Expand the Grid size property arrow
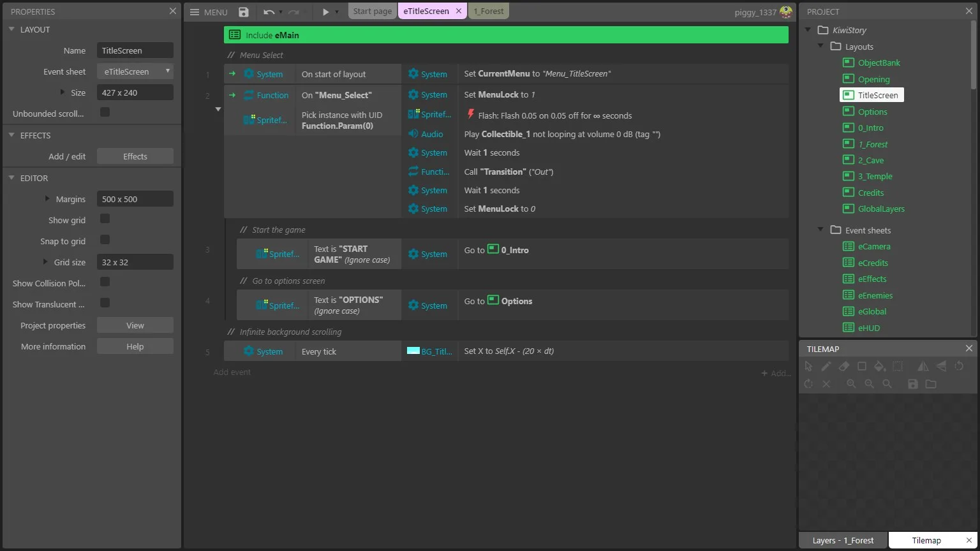The width and height of the screenshot is (980, 551). point(45,261)
